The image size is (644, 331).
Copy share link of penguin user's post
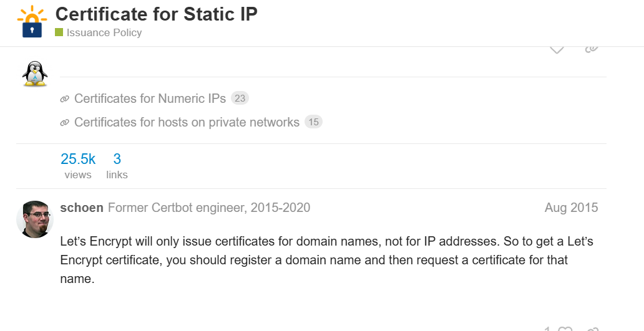(x=592, y=49)
